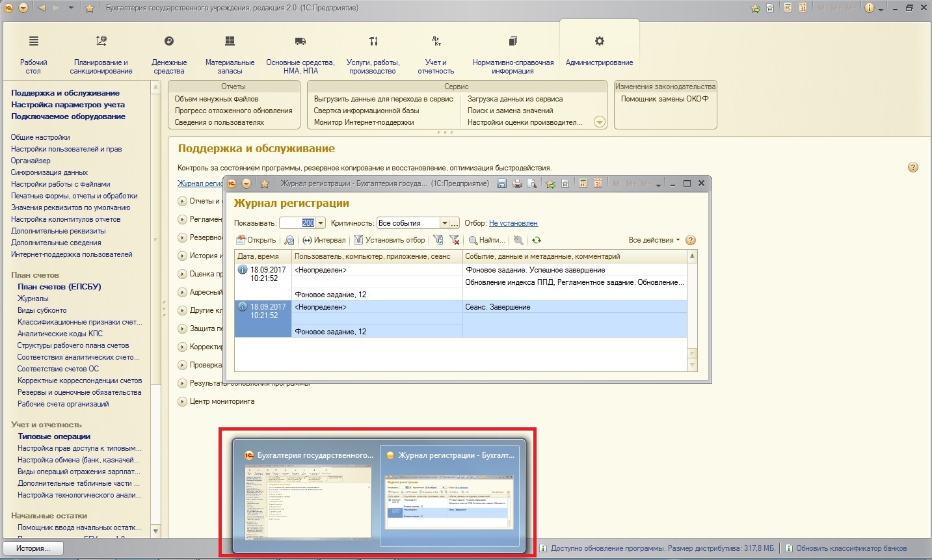Viewport: 932px width, 560px height.
Task: Open План счетов (ЕПСБУ) in navigation panel
Action: click(59, 287)
